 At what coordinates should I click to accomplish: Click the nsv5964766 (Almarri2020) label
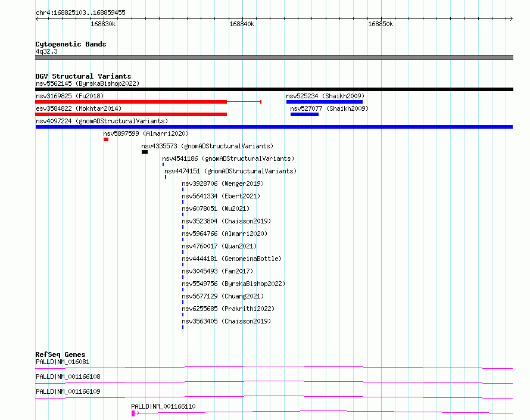coord(225,234)
